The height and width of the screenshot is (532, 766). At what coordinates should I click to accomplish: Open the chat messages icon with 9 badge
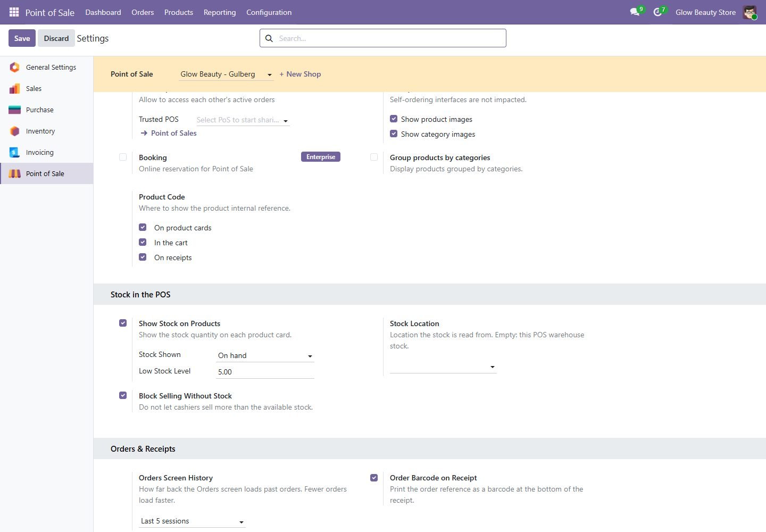tap(635, 12)
